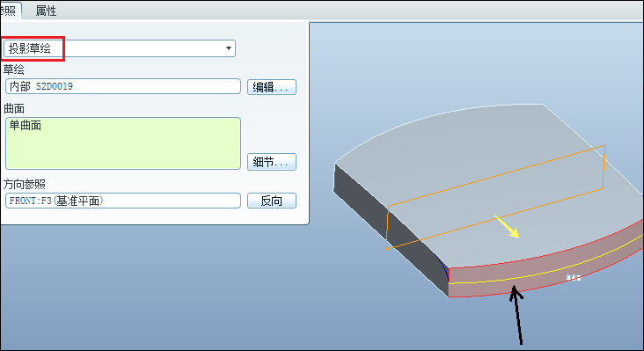Click the orange sketch plane rectangle outline
The width and height of the screenshot is (644, 351).
point(495,197)
